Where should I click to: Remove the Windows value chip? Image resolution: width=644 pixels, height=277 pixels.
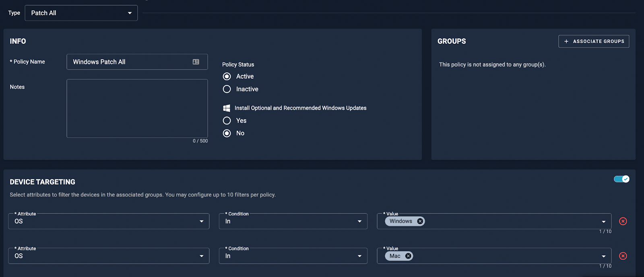pos(420,221)
